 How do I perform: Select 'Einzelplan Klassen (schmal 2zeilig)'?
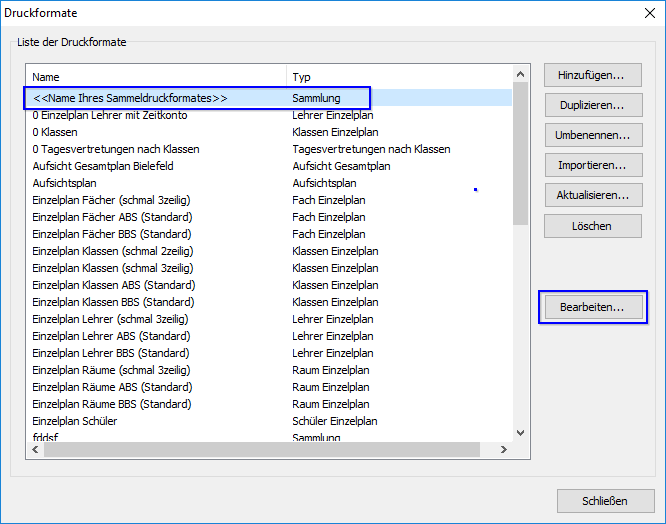113,251
